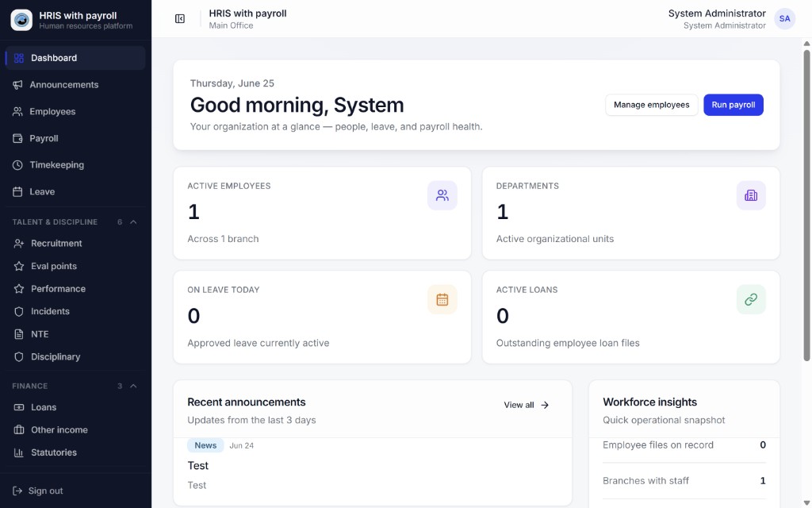Open Announcements in the sidebar
The image size is (812, 508).
(75, 84)
